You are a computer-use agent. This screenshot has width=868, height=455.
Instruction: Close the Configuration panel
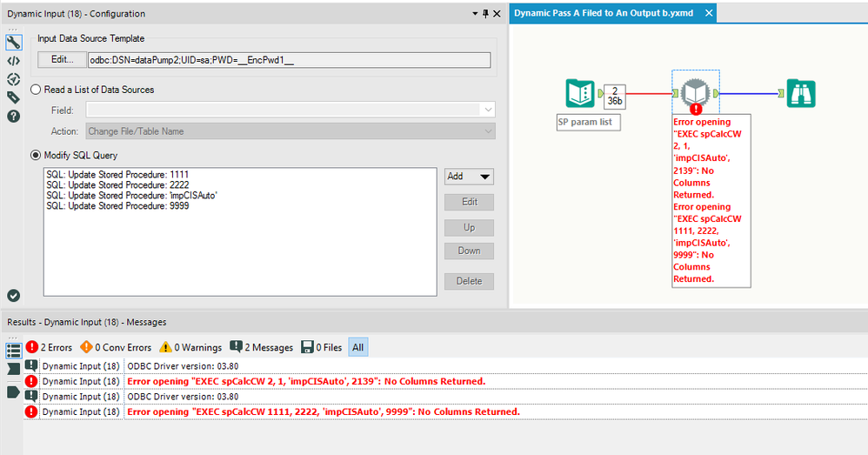[x=497, y=14]
